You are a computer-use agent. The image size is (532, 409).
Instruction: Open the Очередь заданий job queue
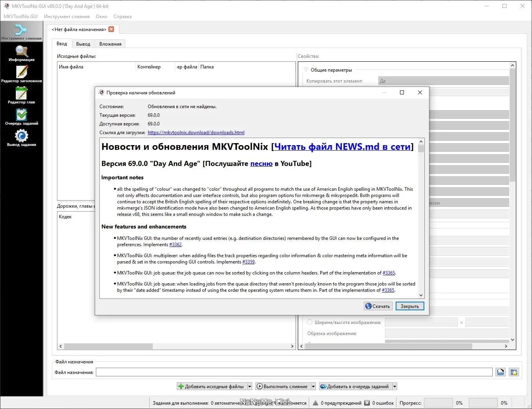21,117
